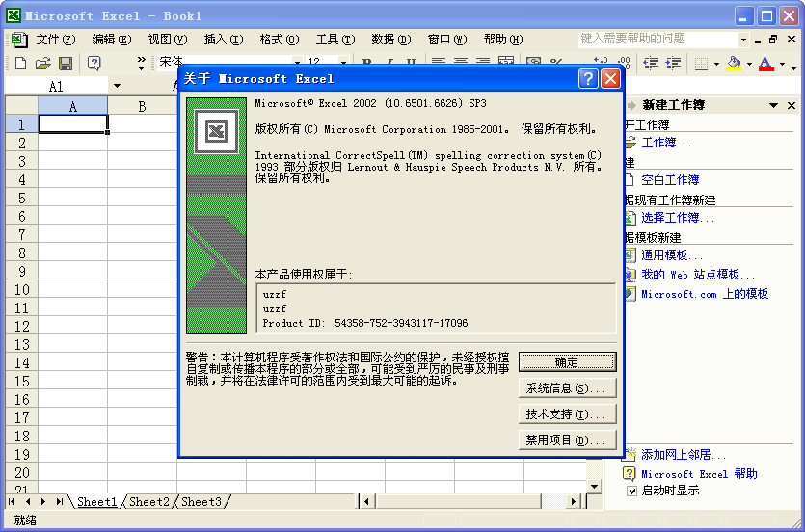Screen dimensions: 805x532
Task: Open the Microsoft.com 上的模板 link
Action: [x=705, y=294]
